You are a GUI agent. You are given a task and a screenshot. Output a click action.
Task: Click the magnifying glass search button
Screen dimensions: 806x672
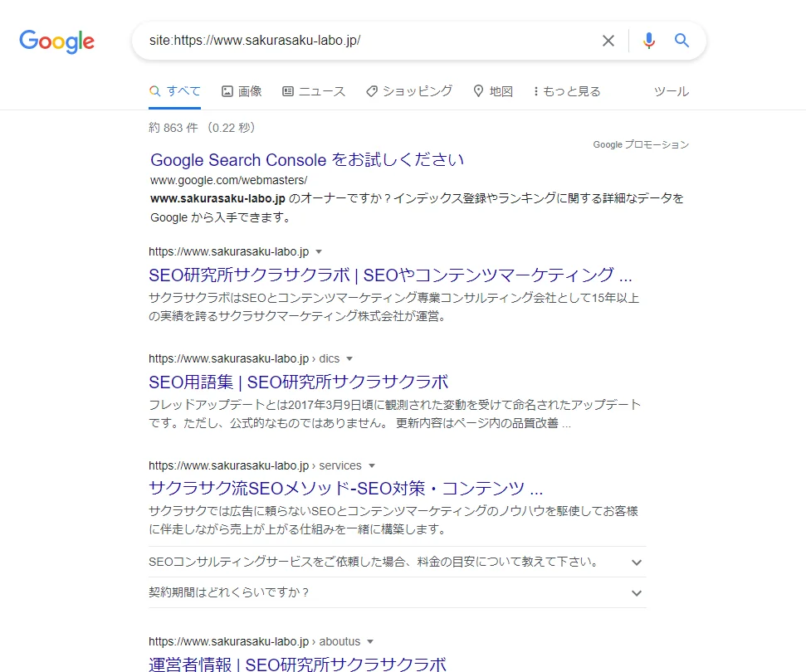pos(682,41)
